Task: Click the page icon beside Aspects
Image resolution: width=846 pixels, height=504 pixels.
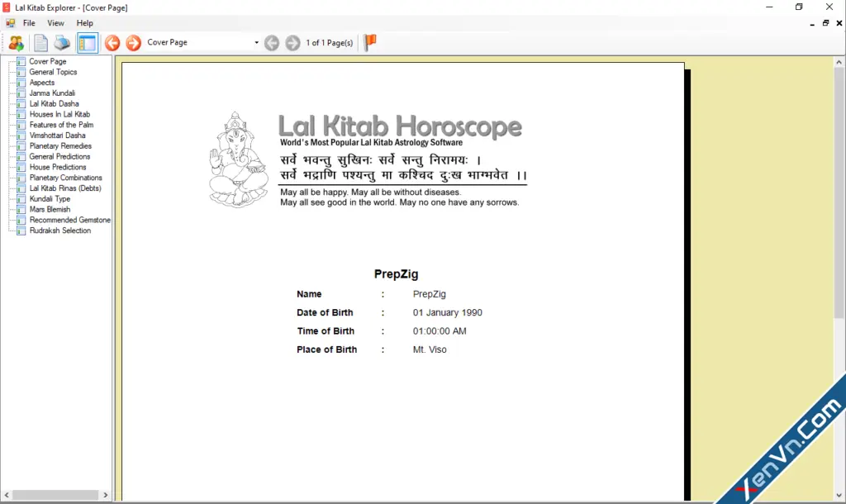Action: pos(21,83)
